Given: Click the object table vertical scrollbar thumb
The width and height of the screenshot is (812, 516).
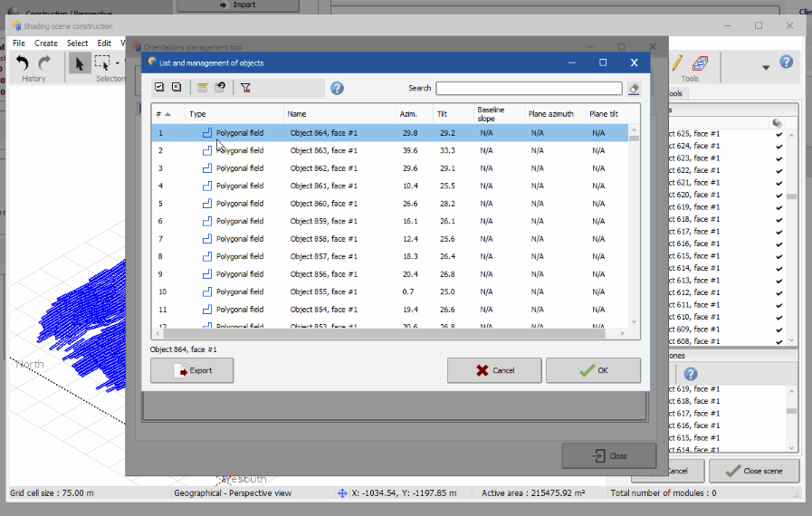Looking at the screenshot, I should [634, 139].
